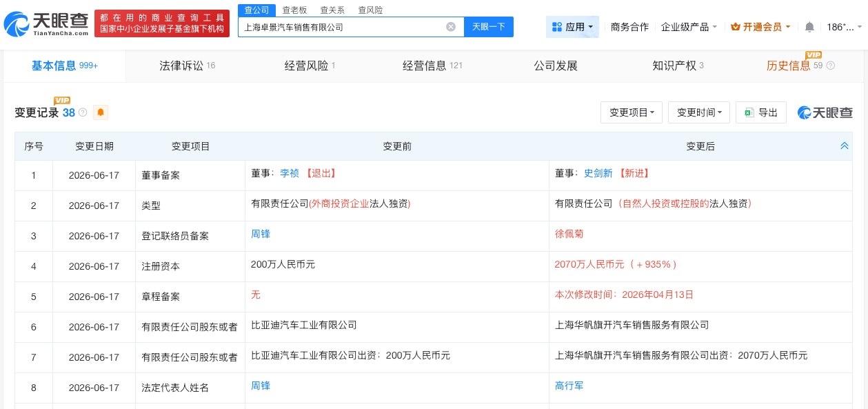Click the 天眼一下 search button

coord(489,27)
